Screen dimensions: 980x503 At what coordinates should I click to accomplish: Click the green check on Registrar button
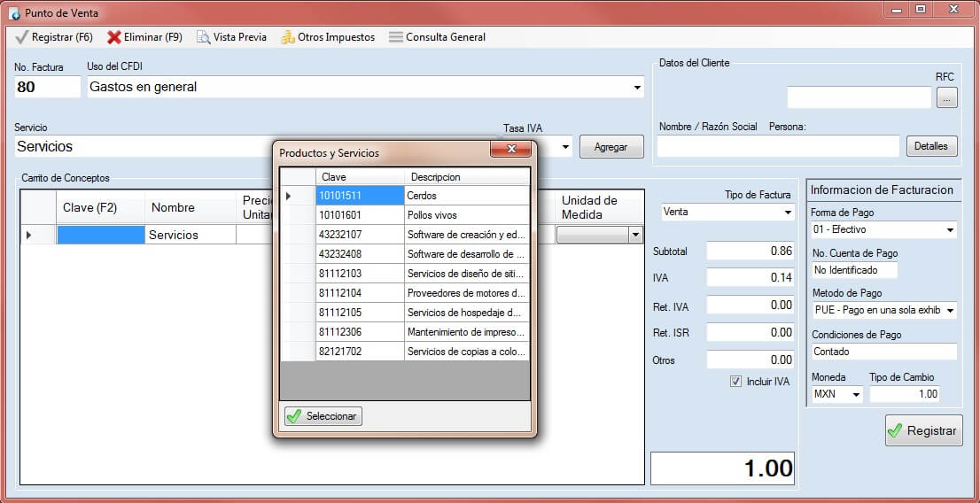pos(895,430)
